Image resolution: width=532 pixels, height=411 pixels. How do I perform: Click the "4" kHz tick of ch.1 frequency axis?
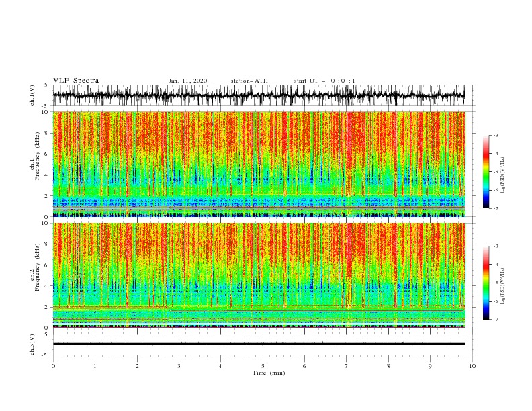pos(46,175)
